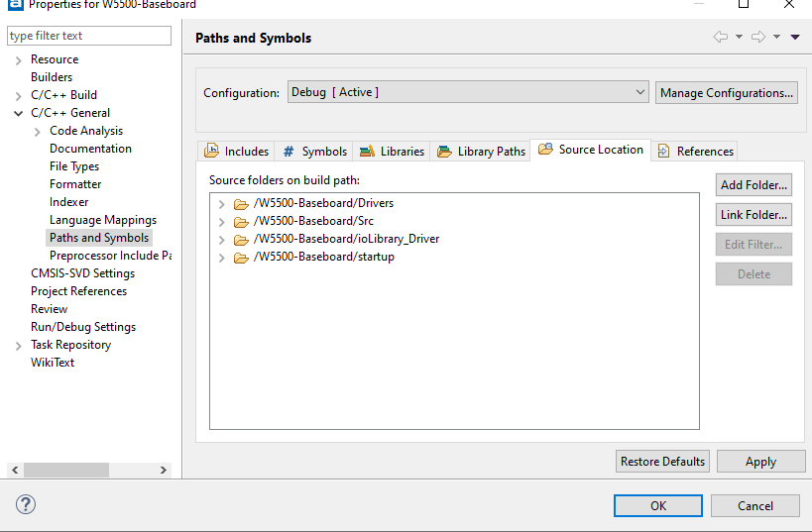The image size is (812, 532).
Task: Go forward with the right arrow icon
Action: [x=758, y=37]
